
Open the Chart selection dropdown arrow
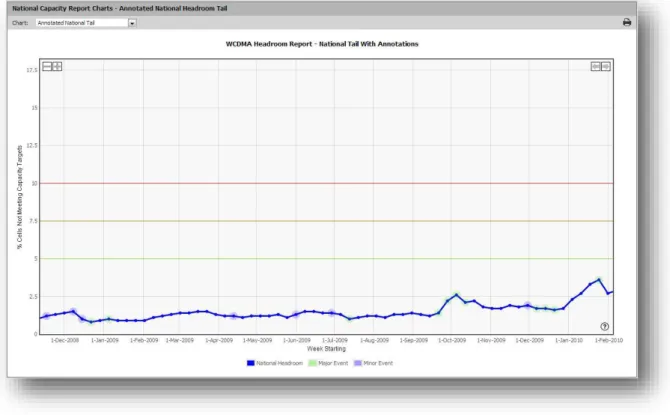[x=132, y=23]
